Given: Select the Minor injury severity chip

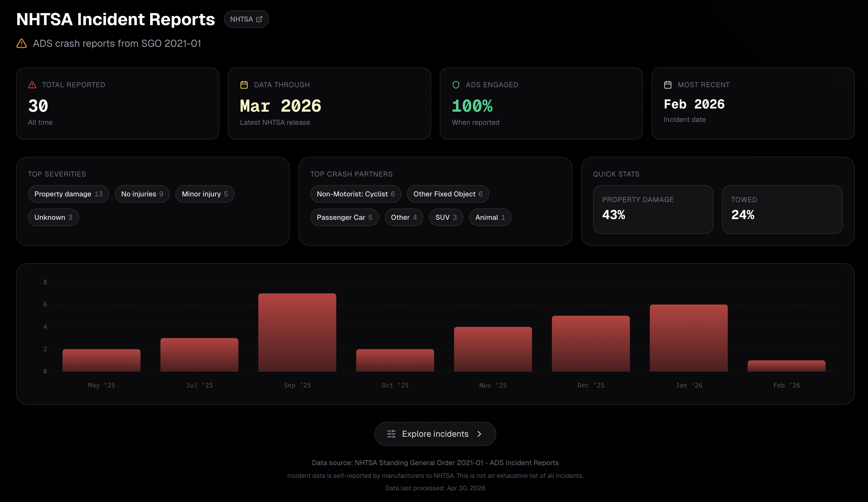Looking at the screenshot, I should point(205,194).
